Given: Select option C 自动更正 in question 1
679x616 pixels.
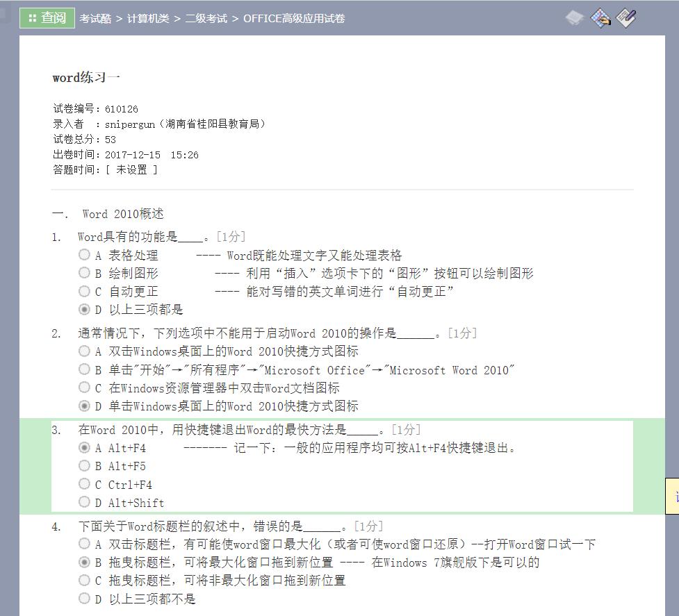Looking at the screenshot, I should pyautogui.click(x=84, y=291).
